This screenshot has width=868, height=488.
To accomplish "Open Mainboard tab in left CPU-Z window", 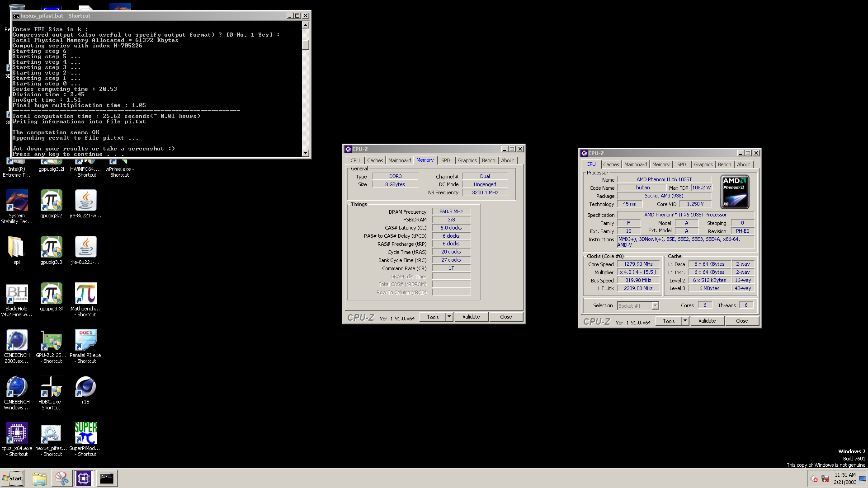I will tap(400, 160).
